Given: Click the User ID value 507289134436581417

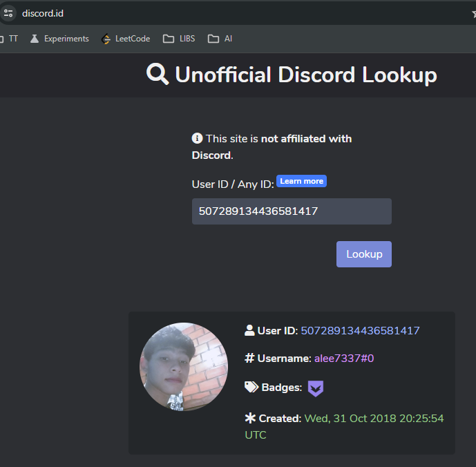Looking at the screenshot, I should (x=360, y=331).
